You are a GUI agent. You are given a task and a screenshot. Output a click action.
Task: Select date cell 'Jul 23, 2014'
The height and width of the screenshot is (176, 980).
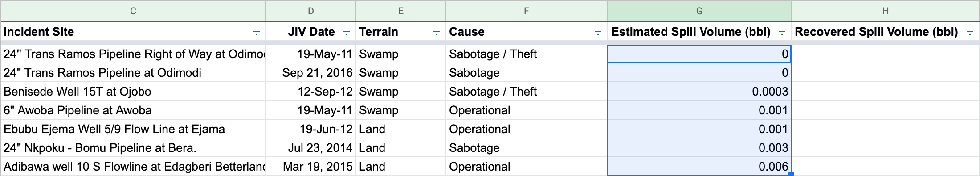(311, 148)
